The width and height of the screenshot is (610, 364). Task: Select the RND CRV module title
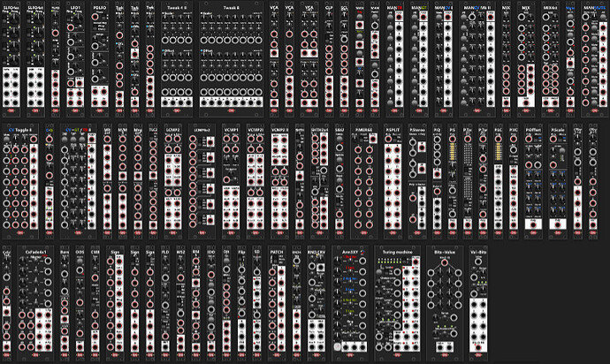[316, 252]
